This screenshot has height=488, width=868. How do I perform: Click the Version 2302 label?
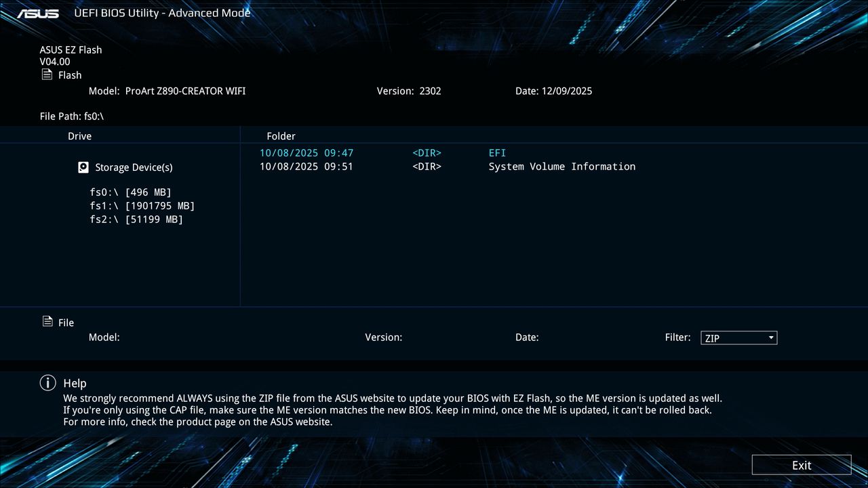[x=409, y=91]
